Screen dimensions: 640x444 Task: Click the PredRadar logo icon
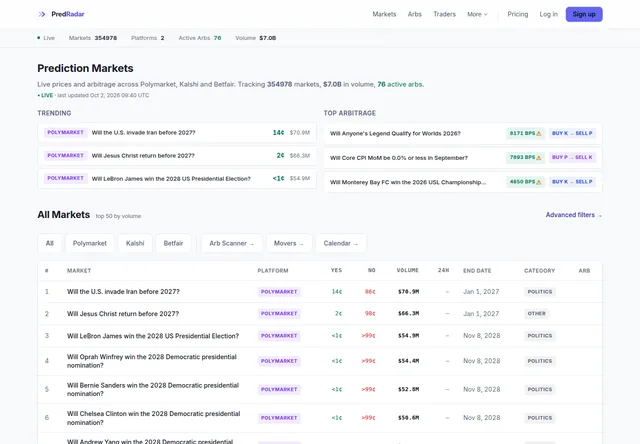[42, 14]
